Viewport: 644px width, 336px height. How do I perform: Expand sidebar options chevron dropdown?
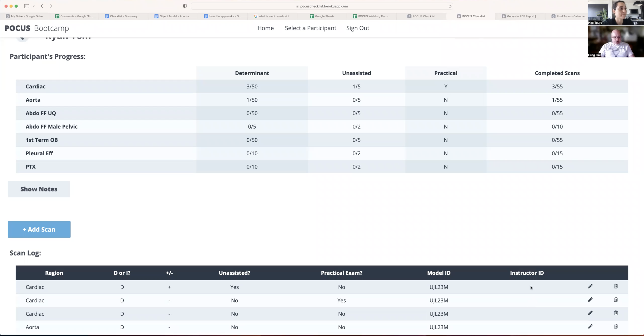pyautogui.click(x=34, y=6)
